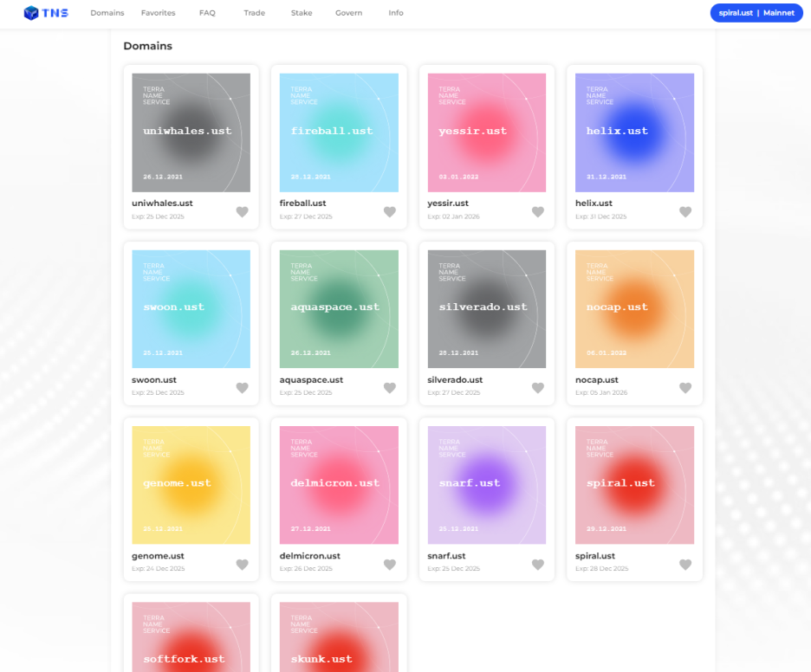Click the spiral.ust card name label
The height and width of the screenshot is (672, 811).
pos(595,556)
